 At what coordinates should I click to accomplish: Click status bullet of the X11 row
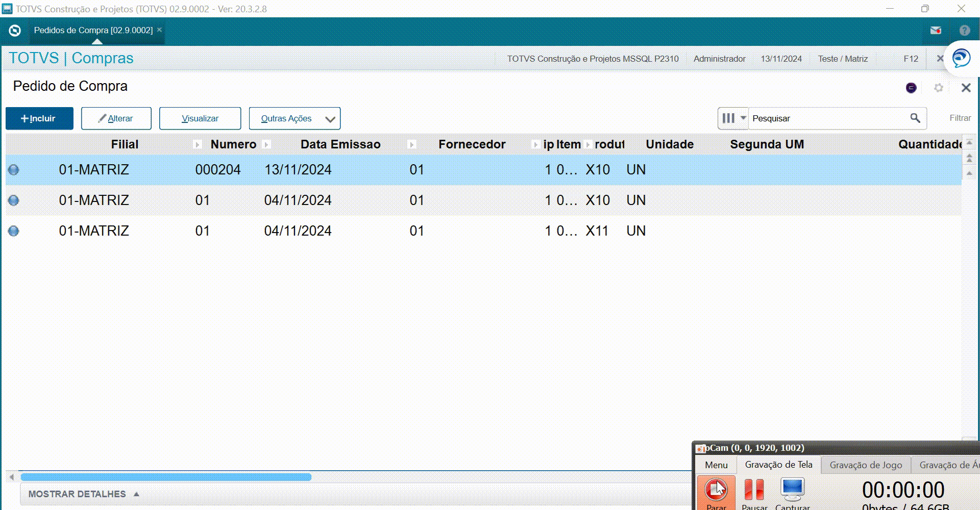pos(14,231)
